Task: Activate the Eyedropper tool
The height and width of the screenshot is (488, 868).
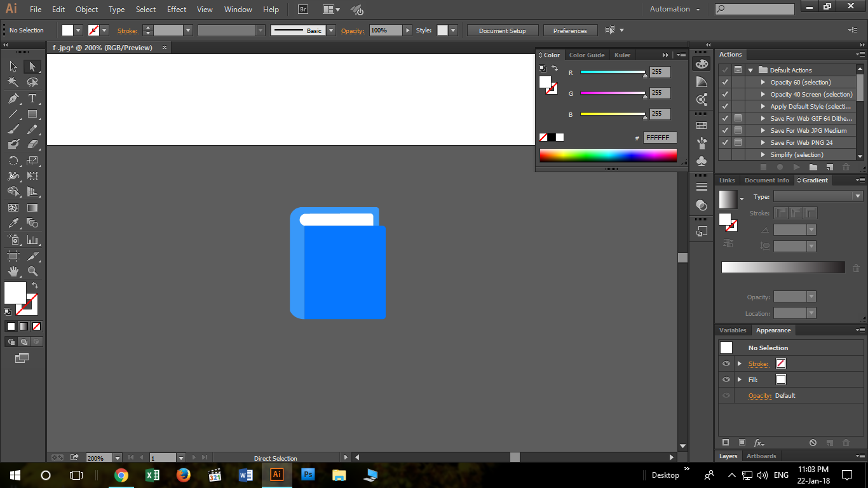Action: pyautogui.click(x=13, y=223)
